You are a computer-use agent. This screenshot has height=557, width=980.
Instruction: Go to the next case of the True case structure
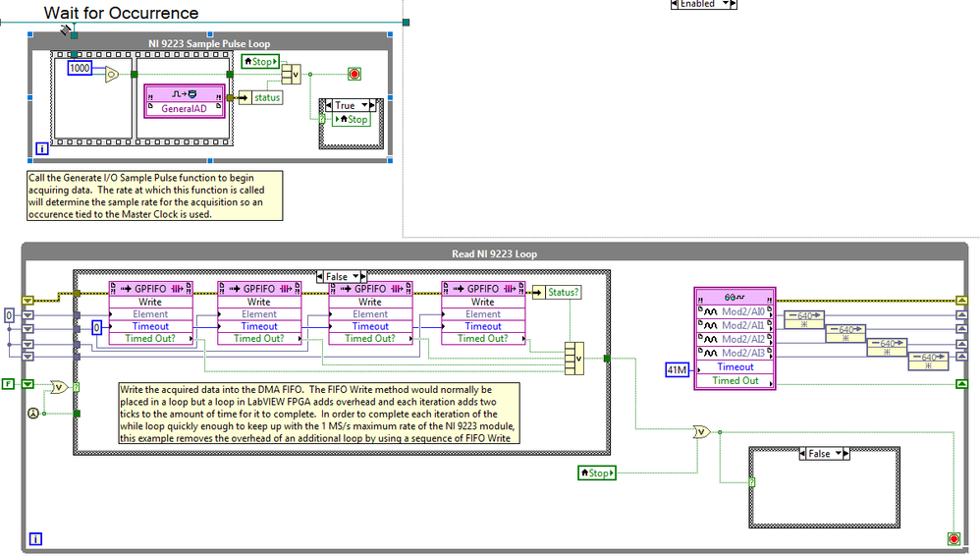pyautogui.click(x=373, y=105)
